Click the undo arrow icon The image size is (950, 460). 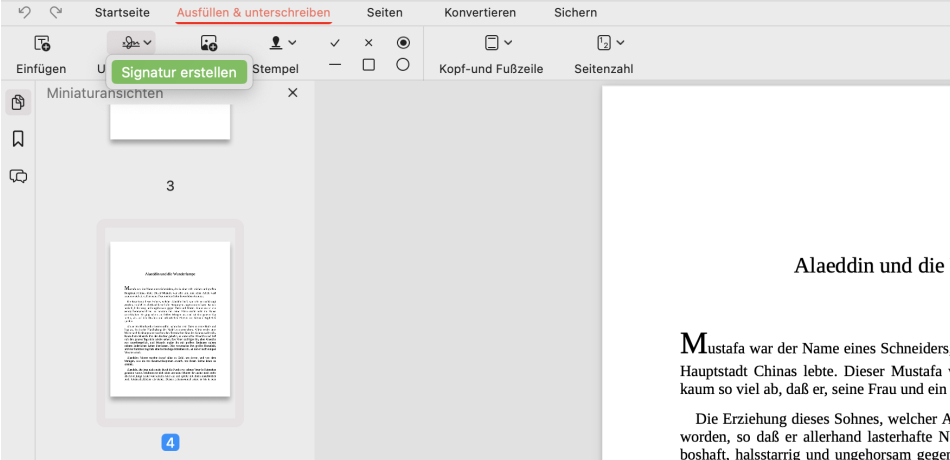click(24, 12)
